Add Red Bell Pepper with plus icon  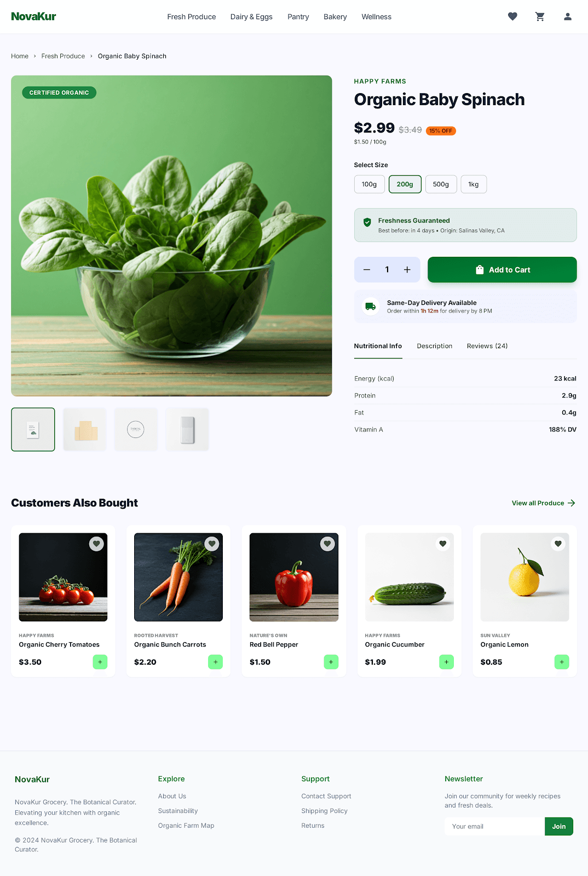tap(331, 662)
